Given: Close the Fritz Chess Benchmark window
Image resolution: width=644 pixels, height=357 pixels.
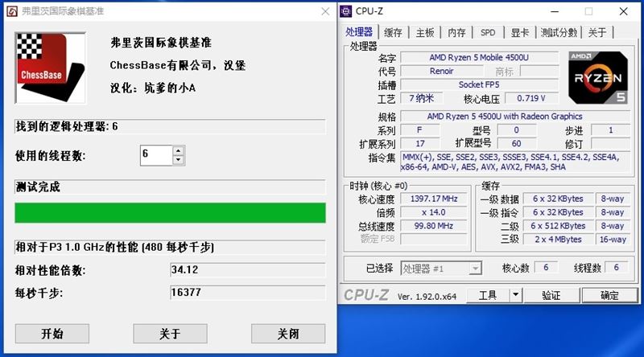Looking at the screenshot, I should coord(325,11).
